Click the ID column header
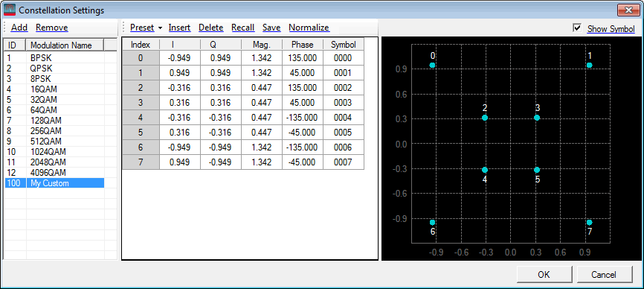The width and height of the screenshot is (644, 289). click(x=15, y=45)
